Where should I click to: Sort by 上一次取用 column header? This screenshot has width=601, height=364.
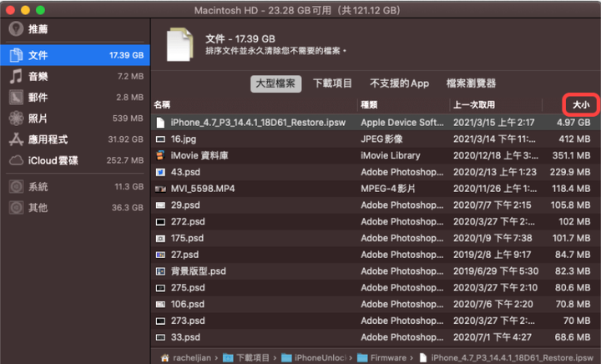point(474,104)
